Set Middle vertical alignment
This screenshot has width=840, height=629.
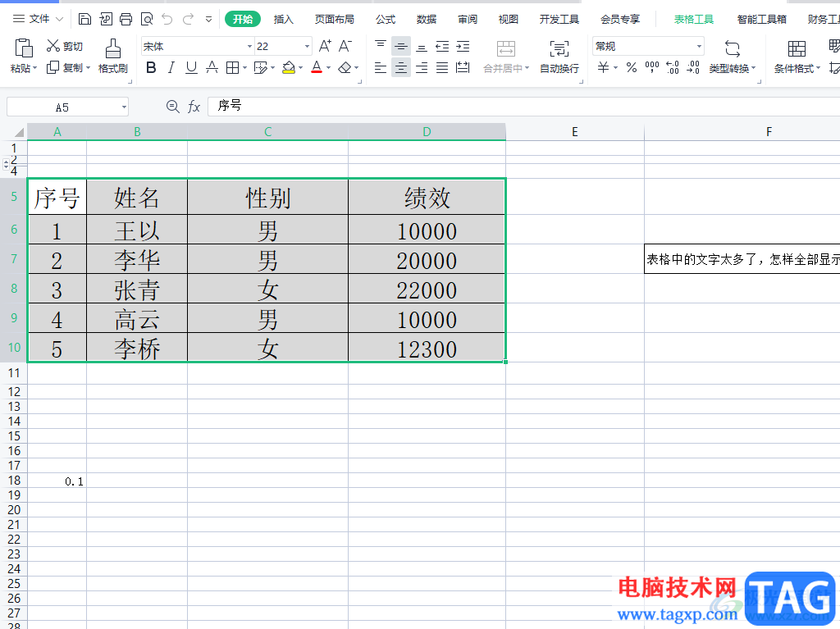[400, 47]
